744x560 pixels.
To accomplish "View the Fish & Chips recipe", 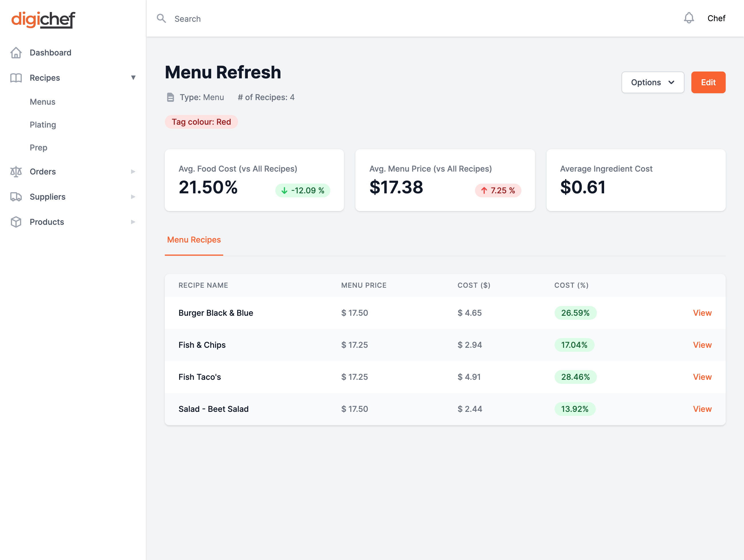I will [x=702, y=345].
